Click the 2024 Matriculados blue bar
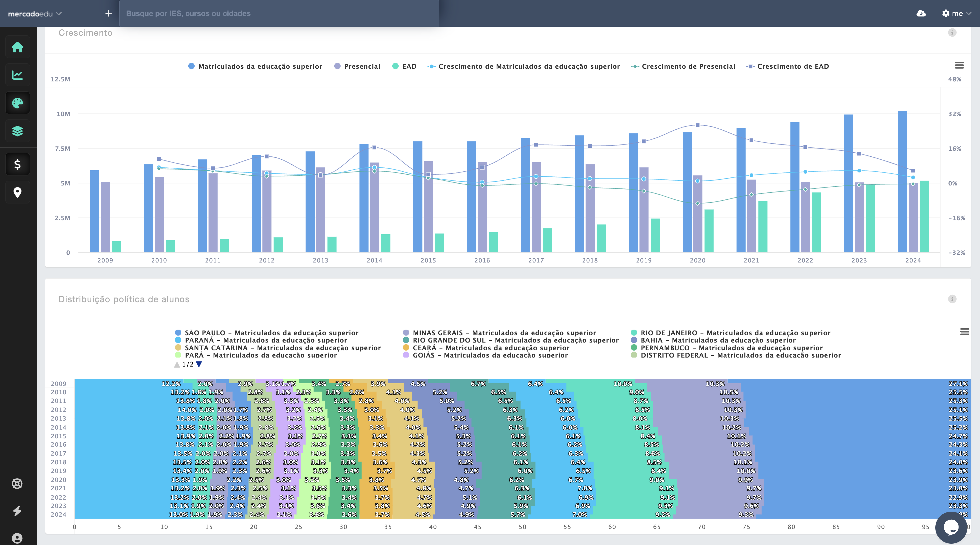The image size is (980, 545). point(902,181)
